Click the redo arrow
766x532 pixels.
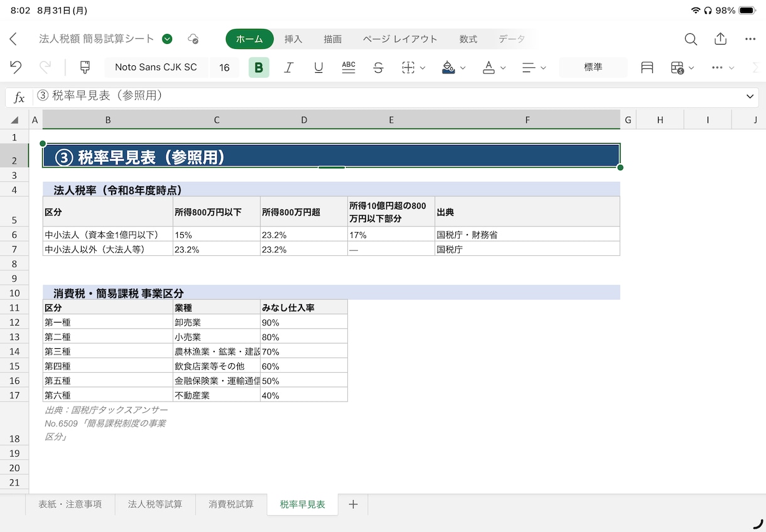click(x=45, y=68)
